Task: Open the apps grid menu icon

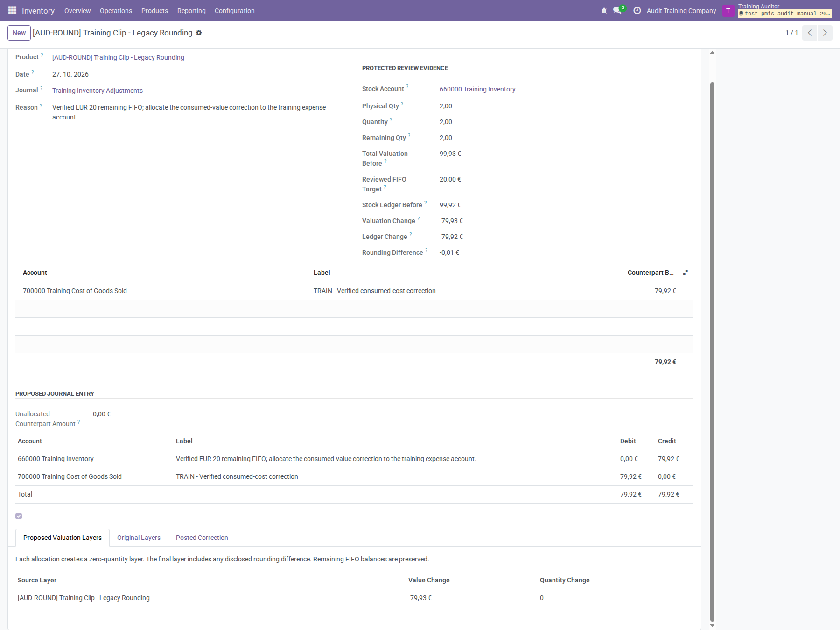Action: pos(12,10)
